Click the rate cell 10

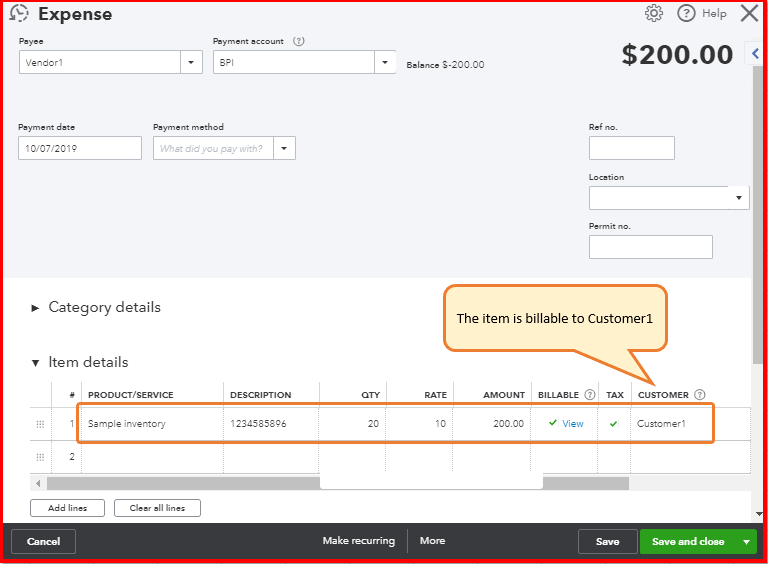coord(419,424)
